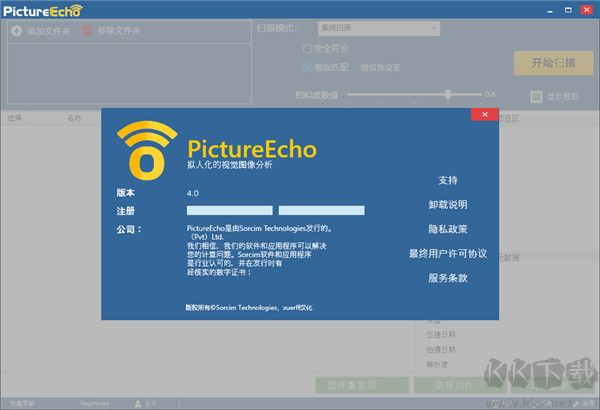Click the 选择 column header
This screenshot has width=600, height=410.
tap(15, 118)
